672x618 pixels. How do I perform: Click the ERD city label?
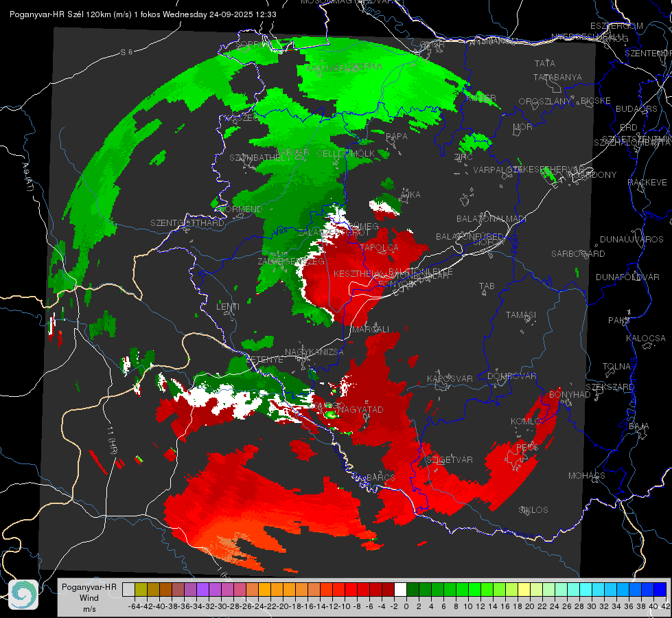pyautogui.click(x=629, y=128)
